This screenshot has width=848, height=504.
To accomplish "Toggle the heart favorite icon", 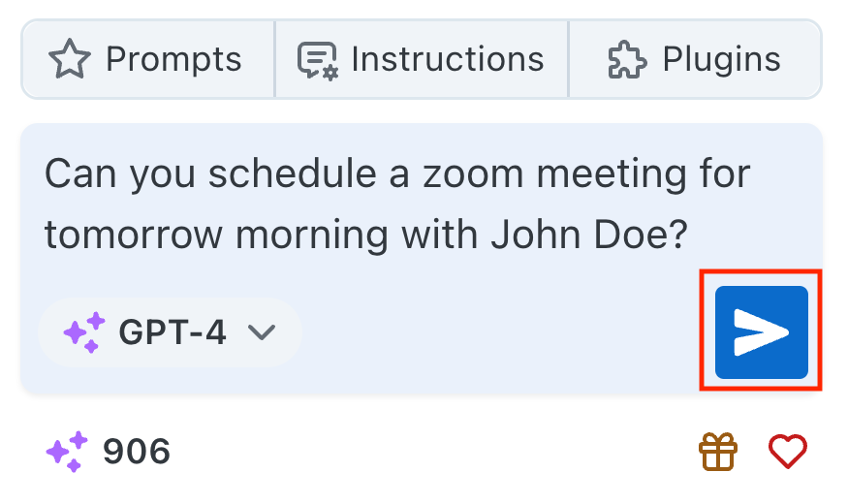I will click(788, 450).
